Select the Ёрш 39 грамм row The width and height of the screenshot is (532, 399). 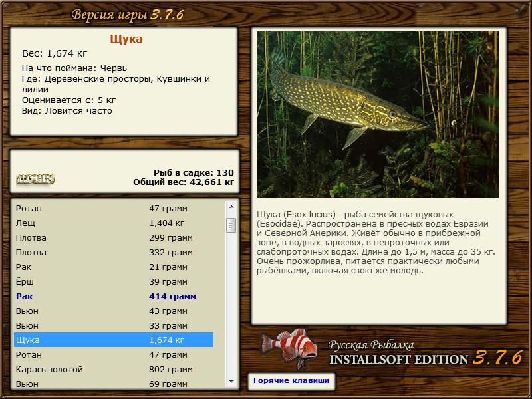(114, 281)
